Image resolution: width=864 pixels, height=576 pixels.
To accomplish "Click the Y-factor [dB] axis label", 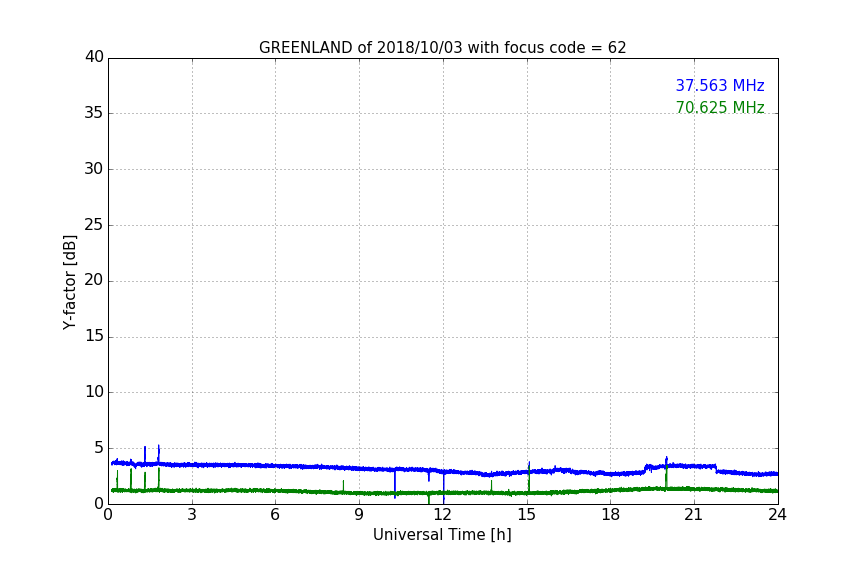I will (x=69, y=282).
